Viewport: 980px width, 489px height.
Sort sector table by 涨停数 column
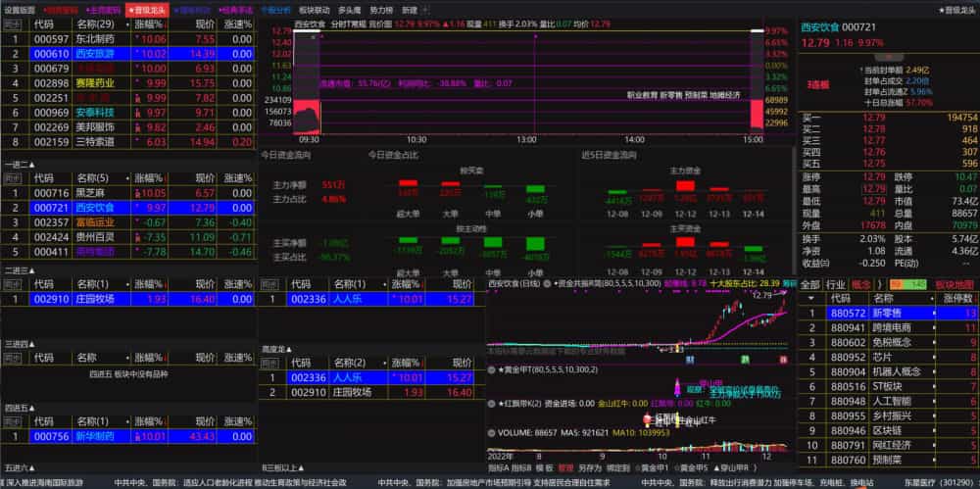[x=960, y=299]
